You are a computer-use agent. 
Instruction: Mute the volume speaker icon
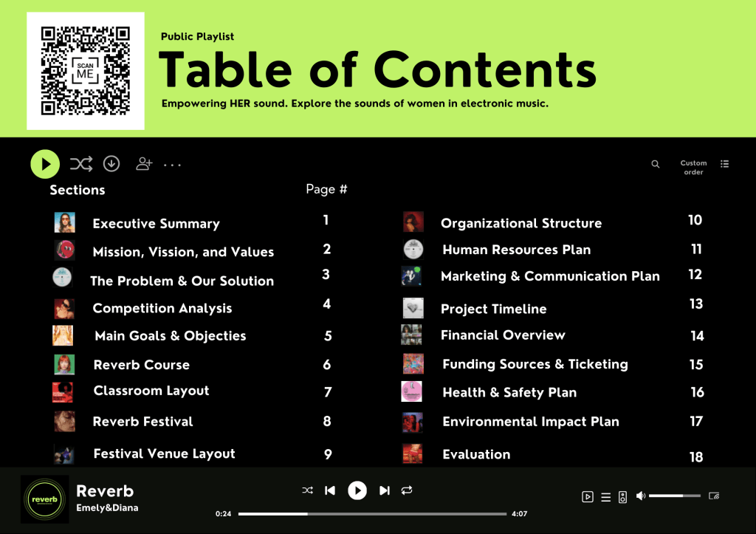pos(641,496)
